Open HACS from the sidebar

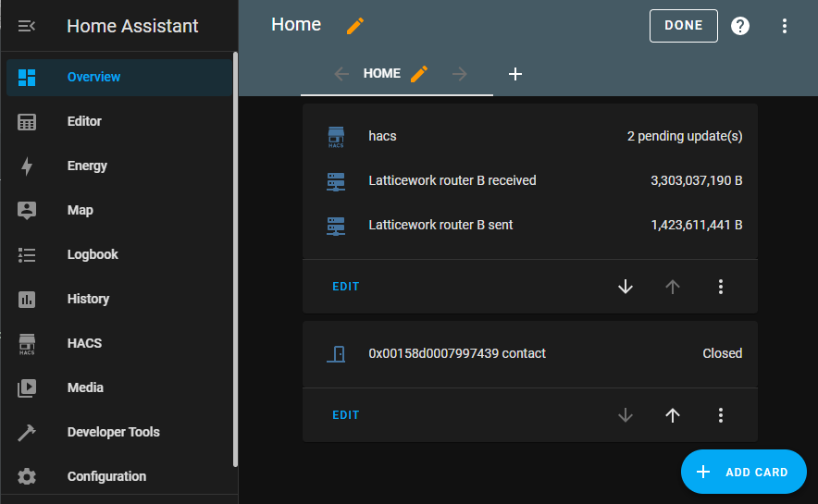point(119,343)
